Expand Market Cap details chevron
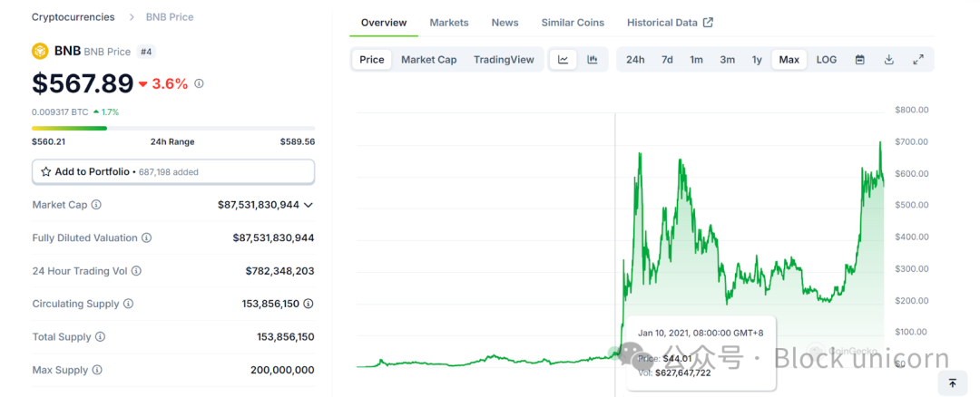The height and width of the screenshot is (397, 980). pos(309,205)
